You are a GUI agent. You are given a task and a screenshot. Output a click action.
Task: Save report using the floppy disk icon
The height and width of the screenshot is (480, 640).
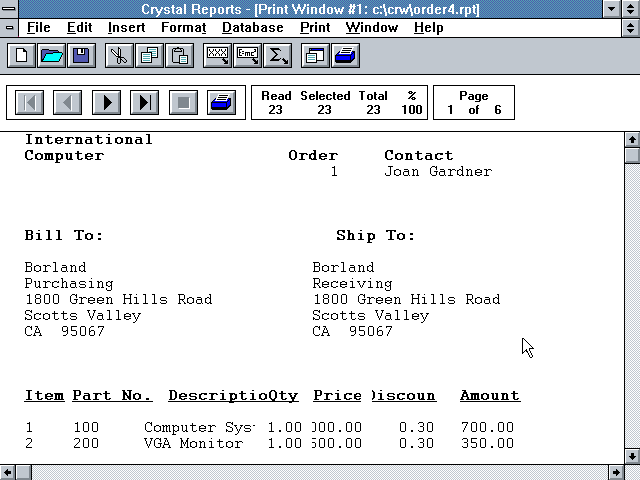coord(82,56)
